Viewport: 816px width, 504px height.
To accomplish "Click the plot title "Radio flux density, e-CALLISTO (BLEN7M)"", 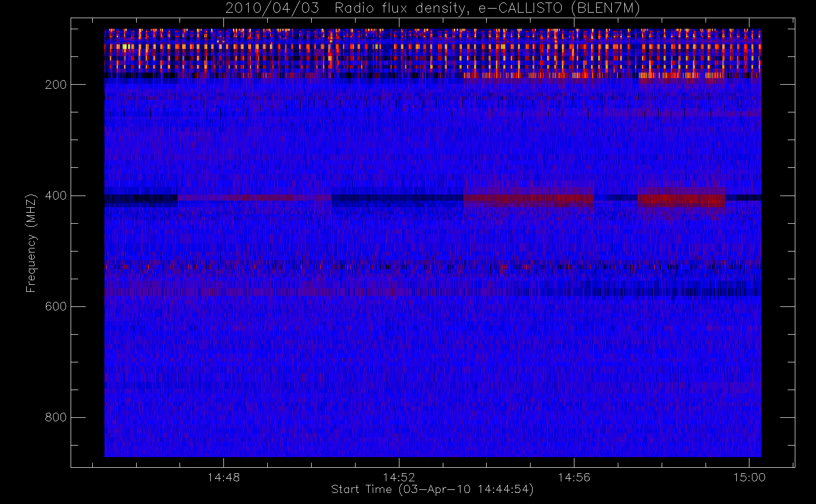I will coord(487,9).
